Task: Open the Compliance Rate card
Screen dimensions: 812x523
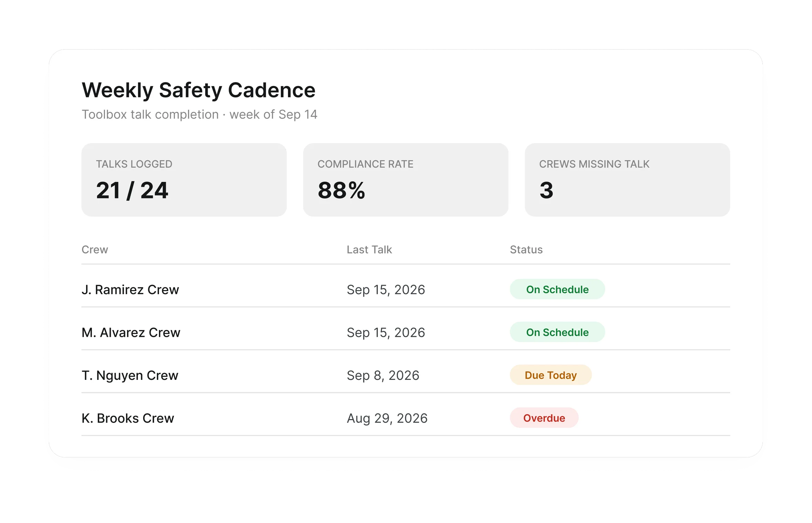Action: pyautogui.click(x=406, y=180)
